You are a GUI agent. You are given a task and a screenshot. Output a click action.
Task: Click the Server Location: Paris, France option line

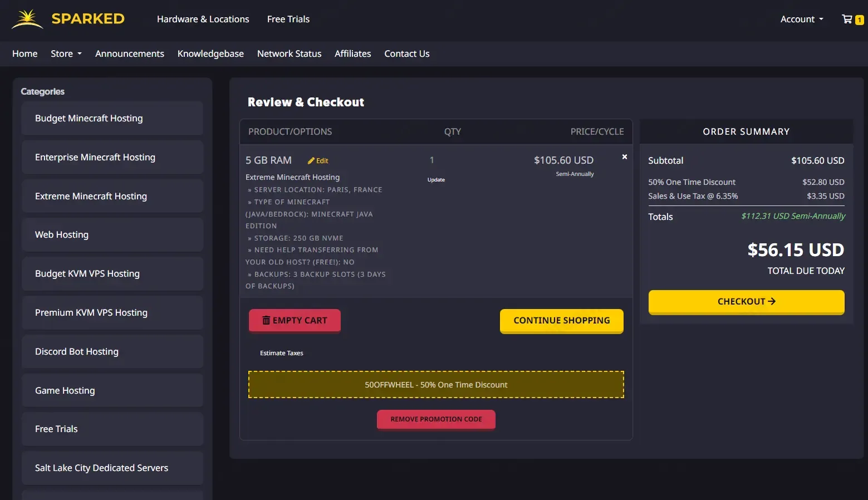point(315,190)
